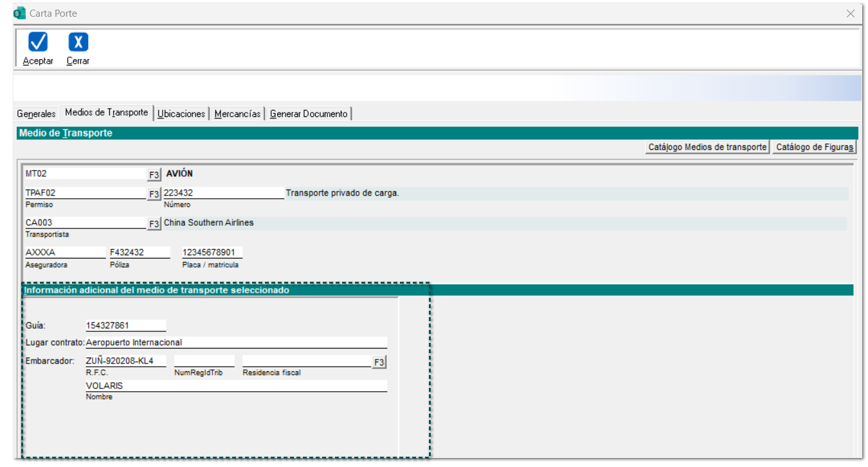Viewport: 868px width, 467px height.
Task: Go to the Generar Documento tab
Action: point(309,114)
